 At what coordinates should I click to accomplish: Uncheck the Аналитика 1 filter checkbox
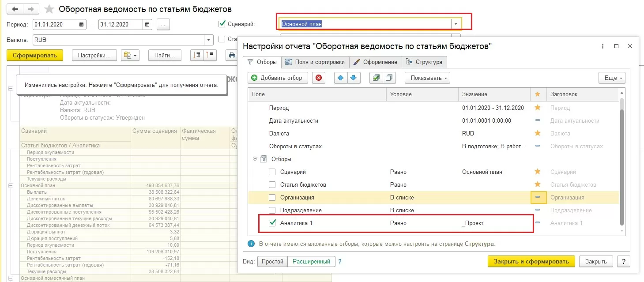click(272, 223)
